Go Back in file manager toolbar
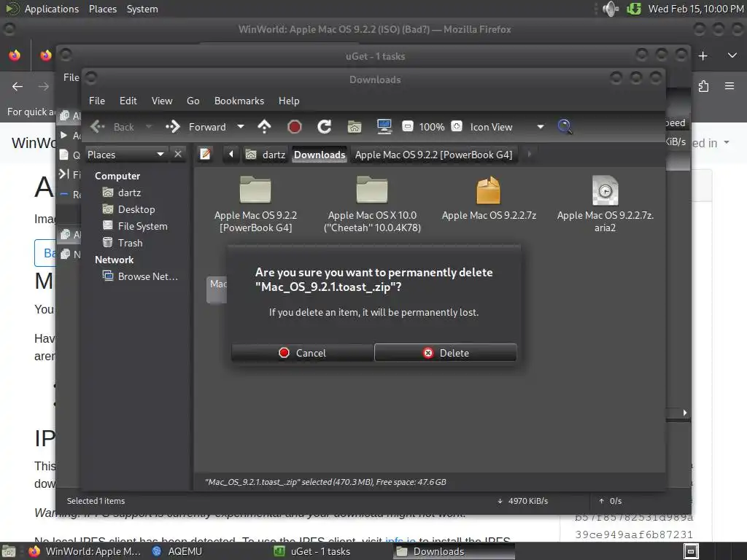The height and width of the screenshot is (560, 747). (112, 127)
